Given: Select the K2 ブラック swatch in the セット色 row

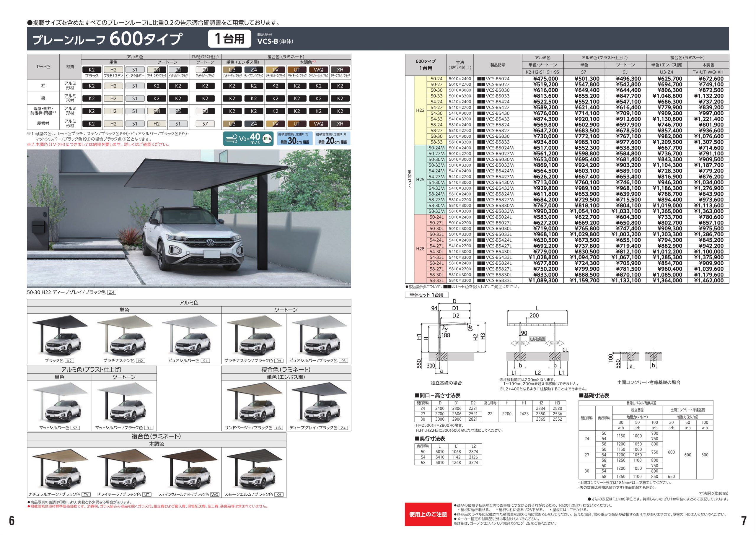Looking at the screenshot, I should click(x=92, y=70).
